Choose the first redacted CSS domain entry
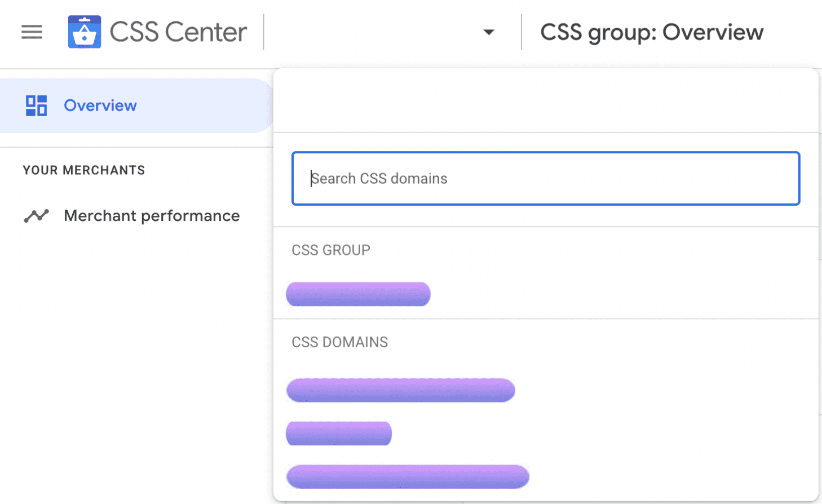Screen dimensions: 822x504 [x=401, y=390]
